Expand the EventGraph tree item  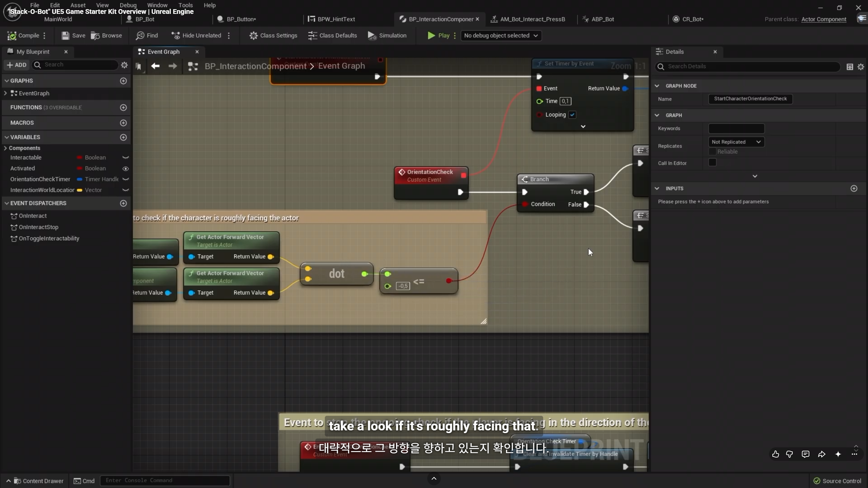[x=5, y=93]
